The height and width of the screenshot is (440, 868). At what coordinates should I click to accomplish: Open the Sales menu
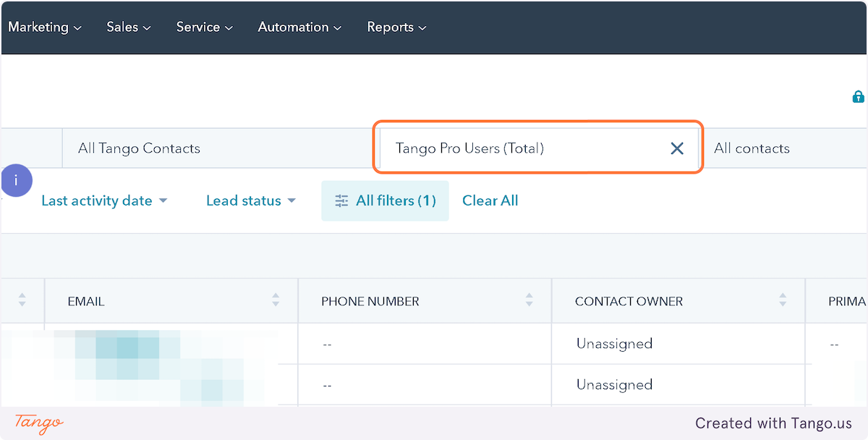(129, 27)
